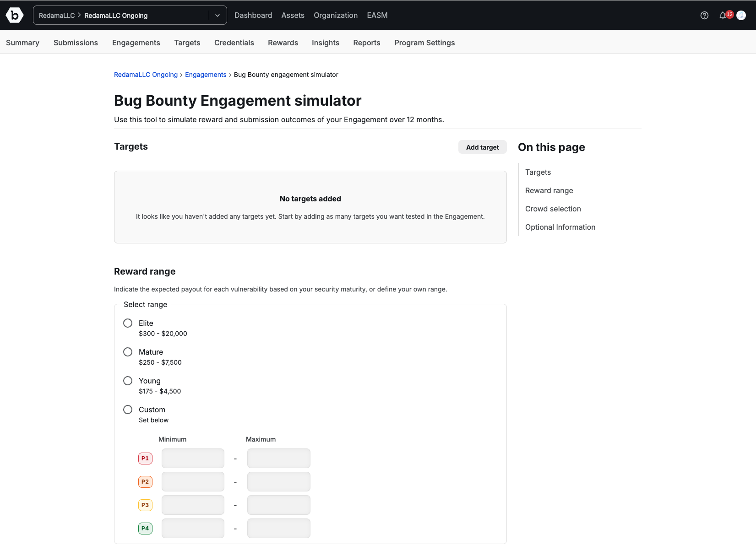The height and width of the screenshot is (545, 756).
Task: Click the P1 maximum reward field
Action: (279, 458)
